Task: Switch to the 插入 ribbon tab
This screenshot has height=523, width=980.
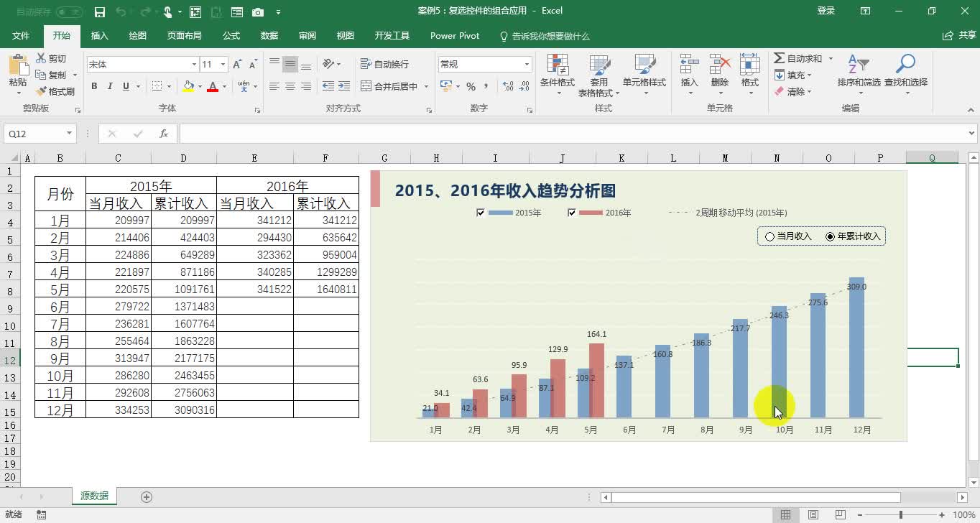Action: (99, 35)
